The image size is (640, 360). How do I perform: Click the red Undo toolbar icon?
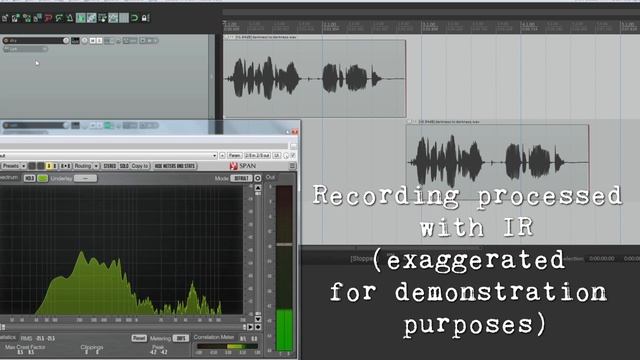point(48,18)
